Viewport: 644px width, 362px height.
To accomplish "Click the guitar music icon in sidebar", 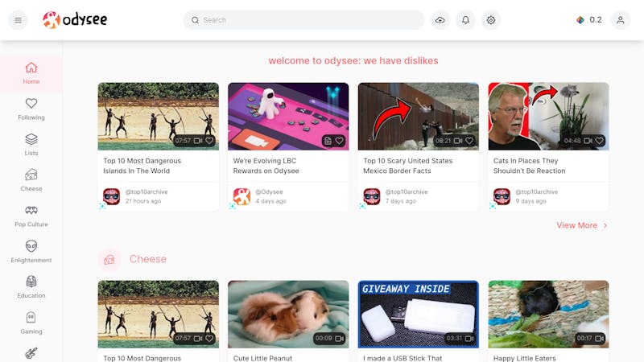I will pos(31,353).
